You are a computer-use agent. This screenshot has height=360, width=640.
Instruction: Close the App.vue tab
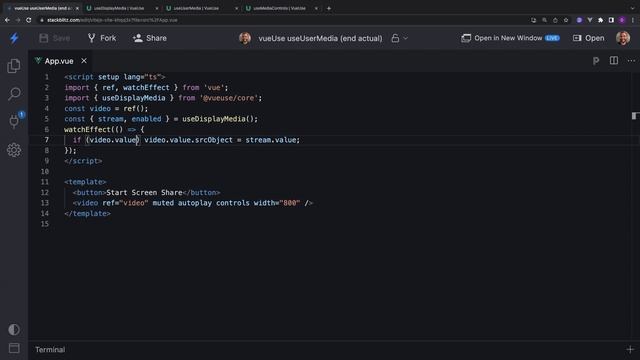84,61
